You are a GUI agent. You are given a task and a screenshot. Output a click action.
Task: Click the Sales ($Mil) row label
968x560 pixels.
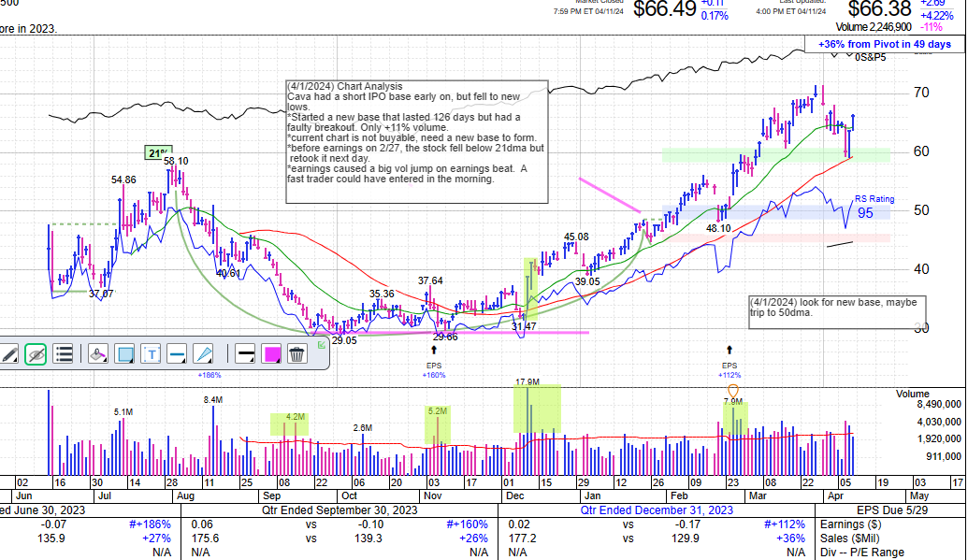pyautogui.click(x=855, y=538)
